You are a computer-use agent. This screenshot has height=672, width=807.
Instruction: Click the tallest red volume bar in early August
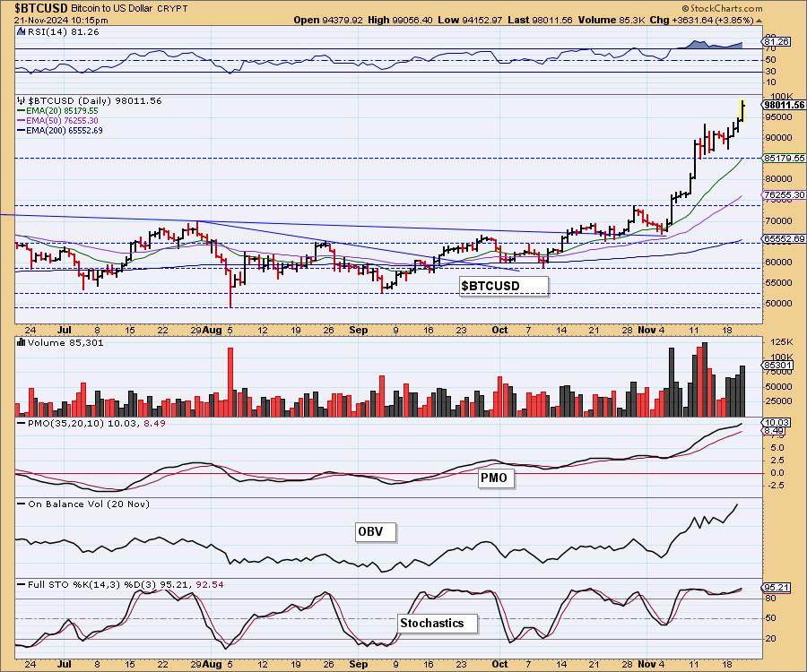tap(230, 382)
